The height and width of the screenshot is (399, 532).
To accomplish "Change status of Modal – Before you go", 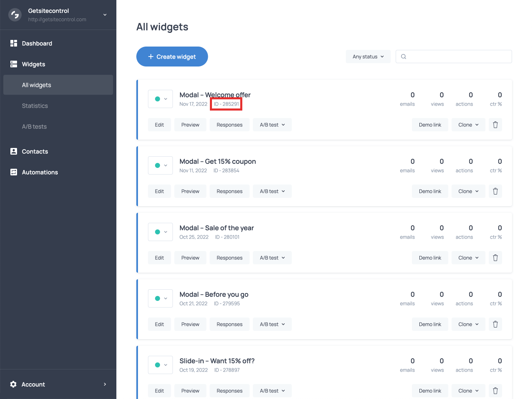I will [160, 298].
